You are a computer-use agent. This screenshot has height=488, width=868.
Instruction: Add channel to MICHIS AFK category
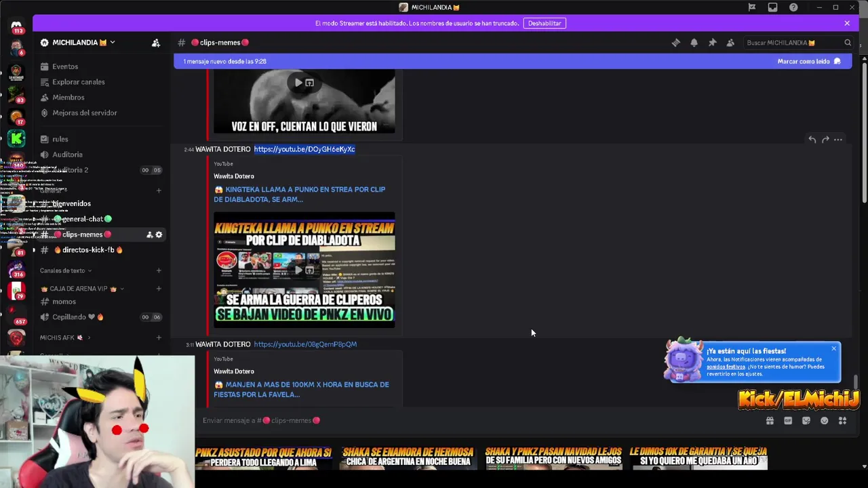point(159,338)
